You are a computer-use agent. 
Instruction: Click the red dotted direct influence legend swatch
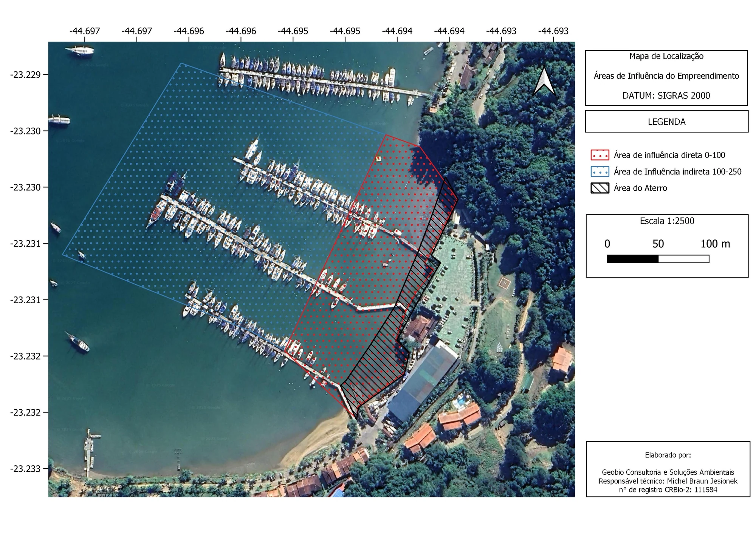600,155
